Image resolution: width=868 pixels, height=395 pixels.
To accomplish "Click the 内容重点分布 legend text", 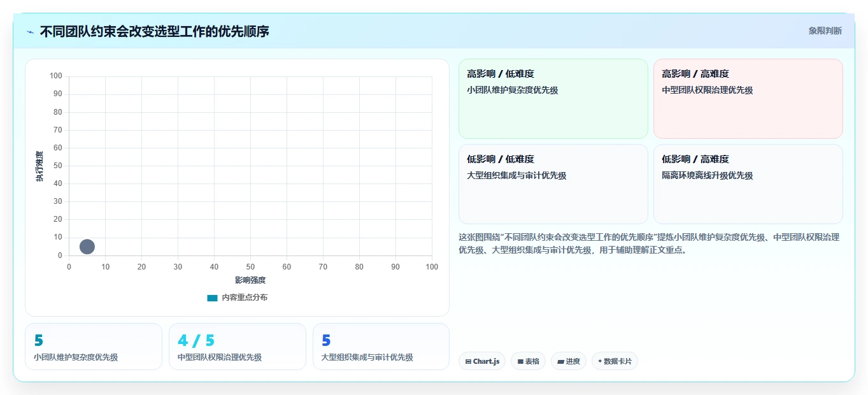I will (245, 298).
